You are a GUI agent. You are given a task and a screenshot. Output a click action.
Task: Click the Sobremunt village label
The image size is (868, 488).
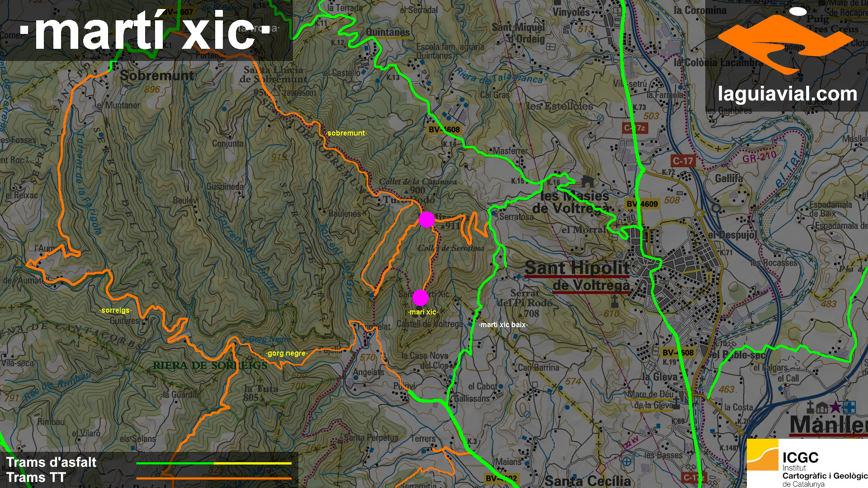point(156,75)
